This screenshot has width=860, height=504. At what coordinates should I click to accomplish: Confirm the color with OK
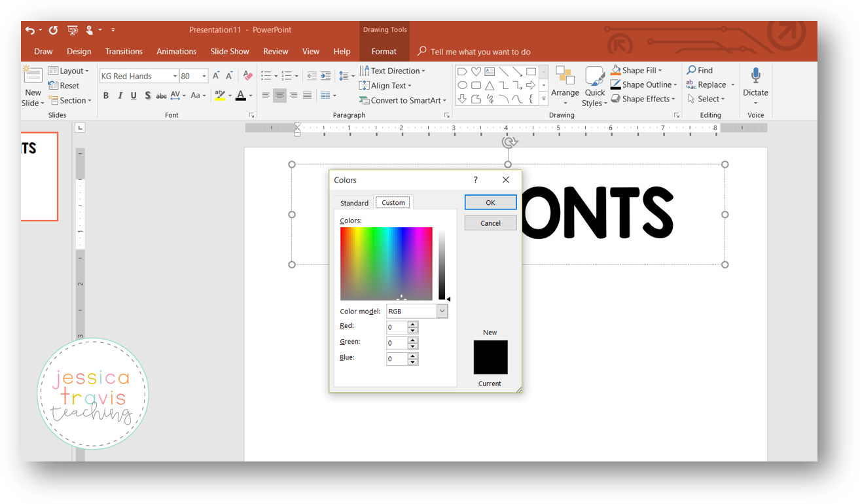point(490,202)
